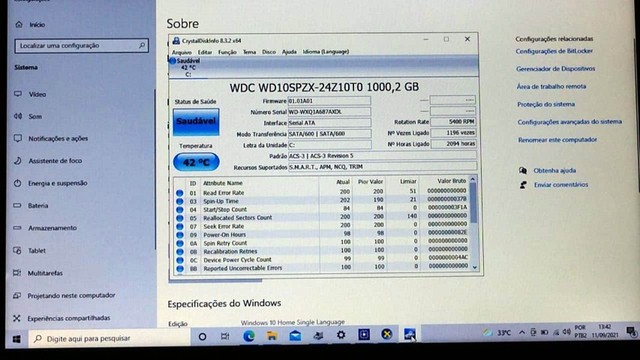Open the Mail app taskbar icon
This screenshot has height=360, width=640.
295,336
